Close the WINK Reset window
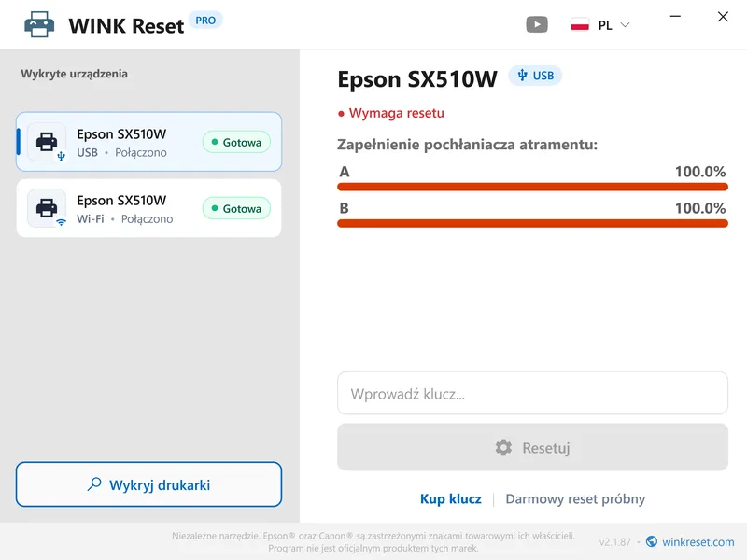Screen dimensions: 747x560 pos(723,17)
